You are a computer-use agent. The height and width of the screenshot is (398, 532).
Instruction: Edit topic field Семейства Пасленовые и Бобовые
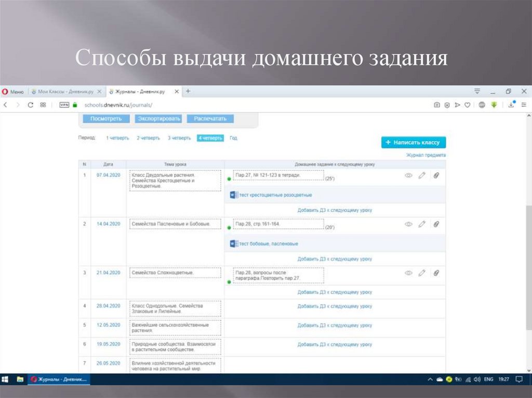coord(175,224)
